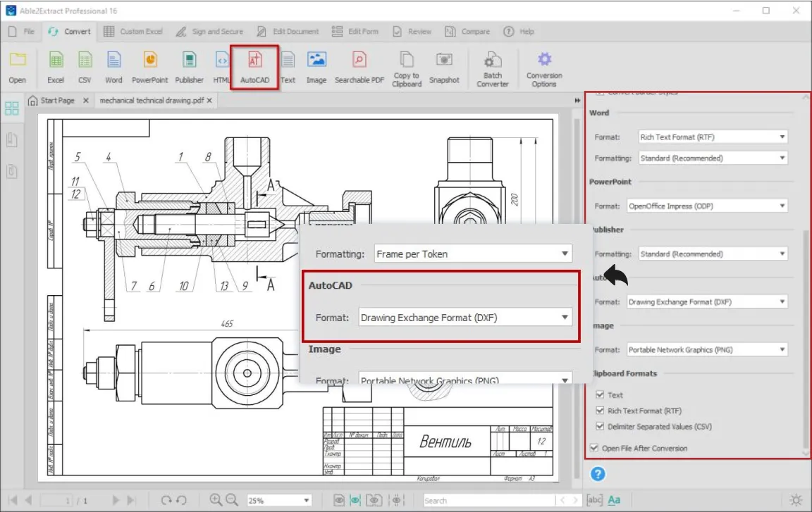Open the Compare tab

coord(467,32)
